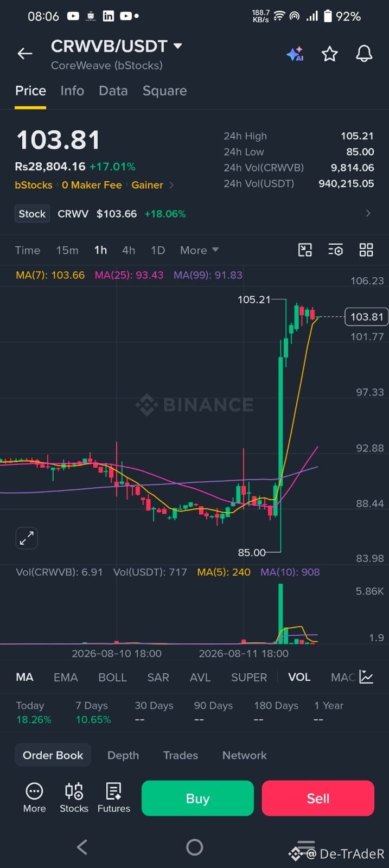Tap the Today 18.26% performance value
The image size is (389, 868).
tap(34, 720)
